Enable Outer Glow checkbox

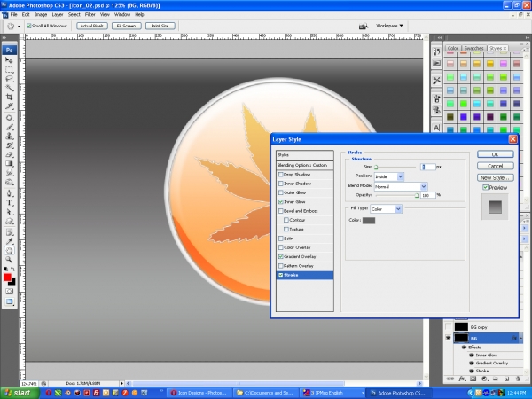pos(280,192)
